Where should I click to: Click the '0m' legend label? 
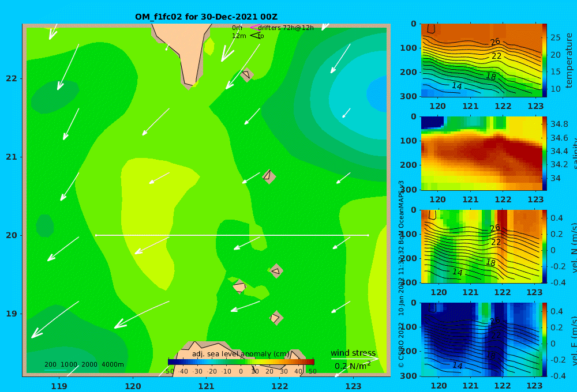237,28
